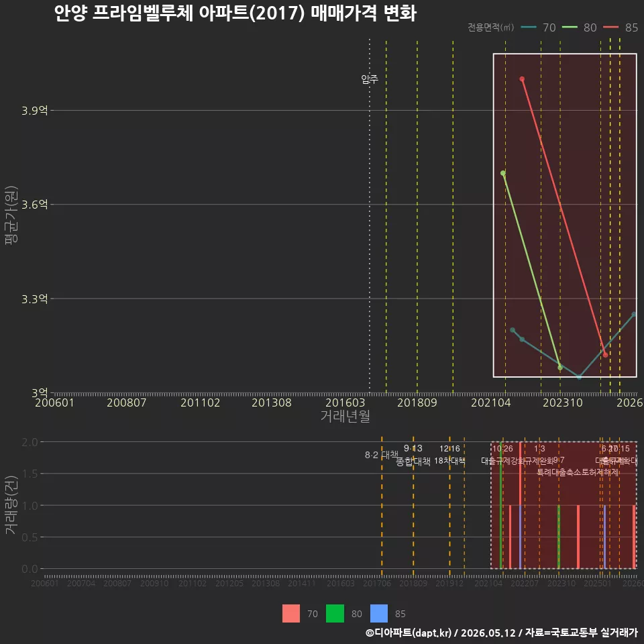This screenshot has width=644, height=644.
Task: Click the 202207 label on volume chart
Action: 525,583
